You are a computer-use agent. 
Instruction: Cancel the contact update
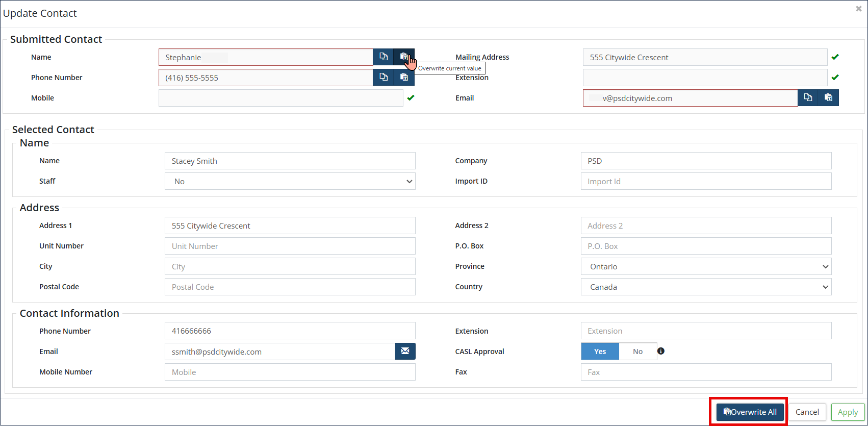(807, 412)
